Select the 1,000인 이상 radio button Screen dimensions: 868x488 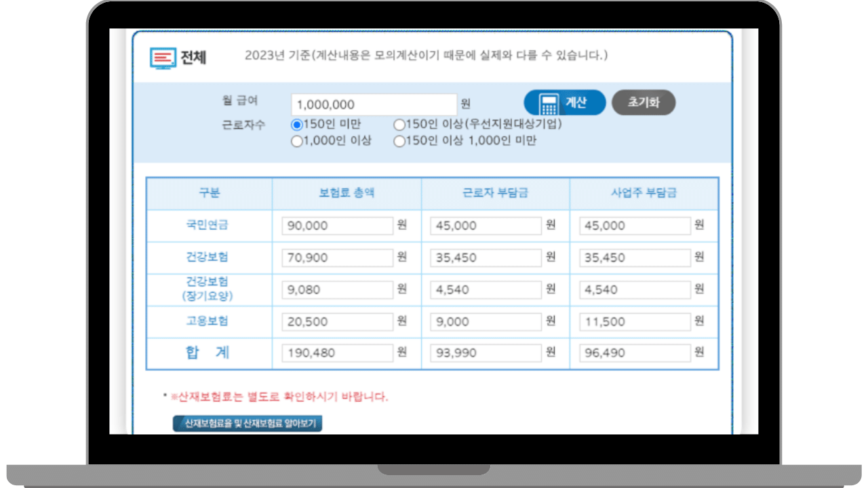click(x=296, y=141)
